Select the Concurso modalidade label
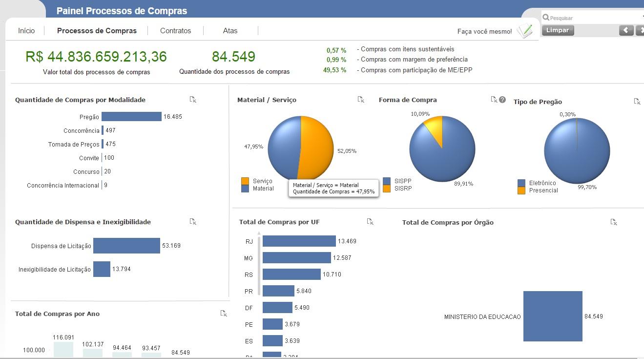 pyautogui.click(x=86, y=171)
